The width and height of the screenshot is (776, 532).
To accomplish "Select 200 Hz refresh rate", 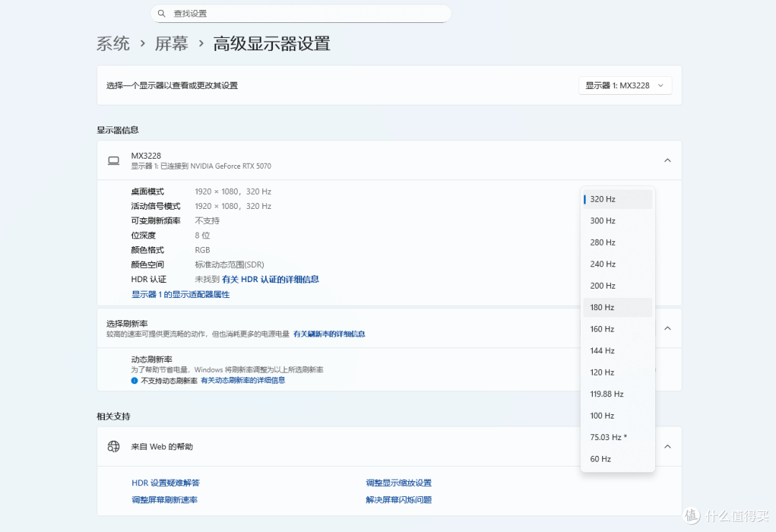I will coord(618,286).
